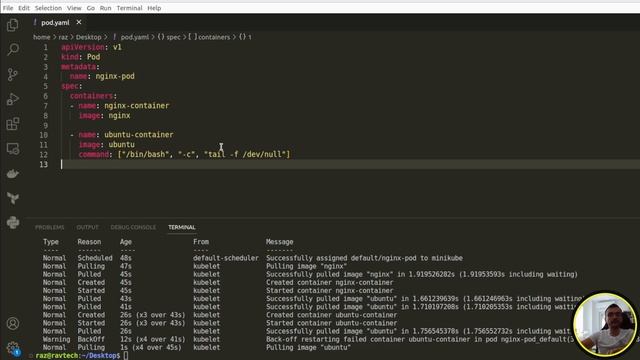The width and height of the screenshot is (640, 360).
Task: Click line number 13 in the gutter
Action: point(44,164)
